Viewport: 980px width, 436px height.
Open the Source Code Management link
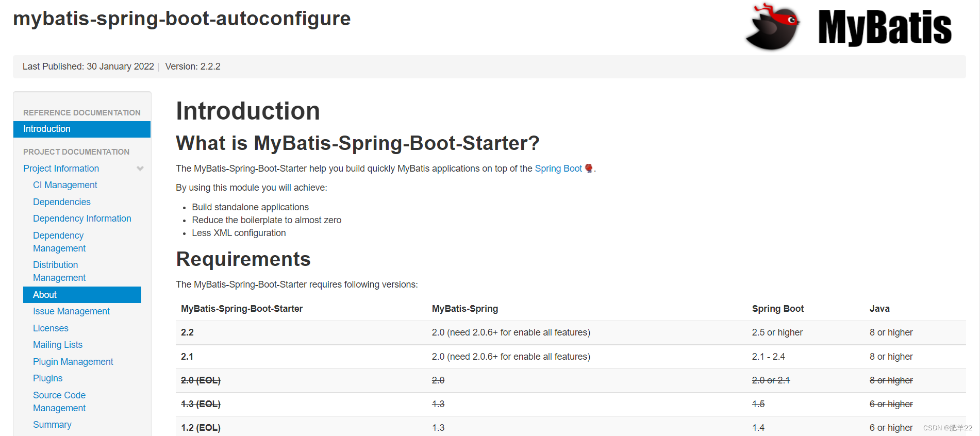click(x=59, y=401)
